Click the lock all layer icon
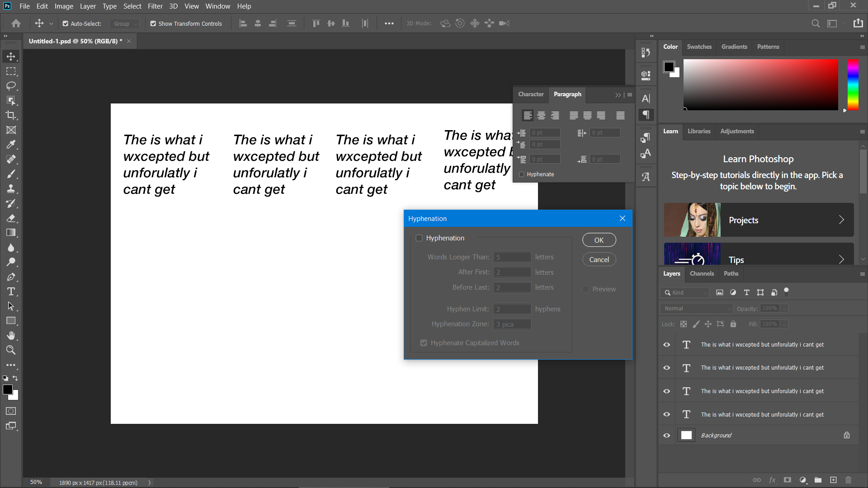The image size is (868, 488). tap(733, 324)
